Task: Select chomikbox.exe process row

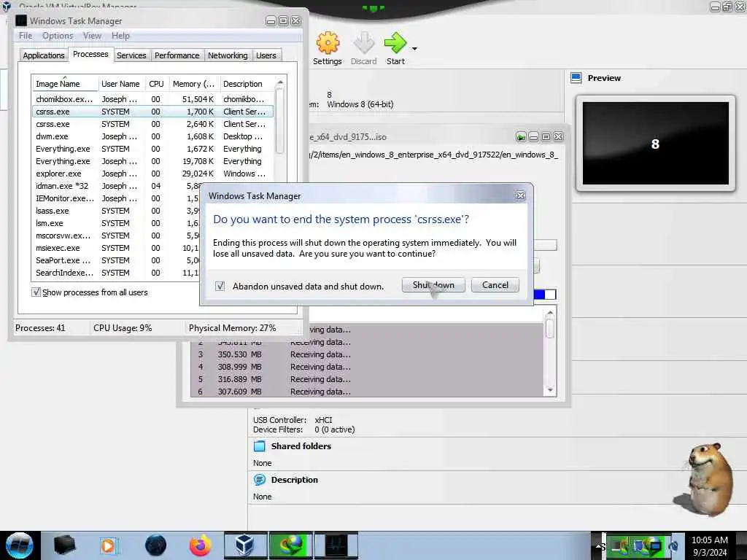Action: click(x=152, y=99)
